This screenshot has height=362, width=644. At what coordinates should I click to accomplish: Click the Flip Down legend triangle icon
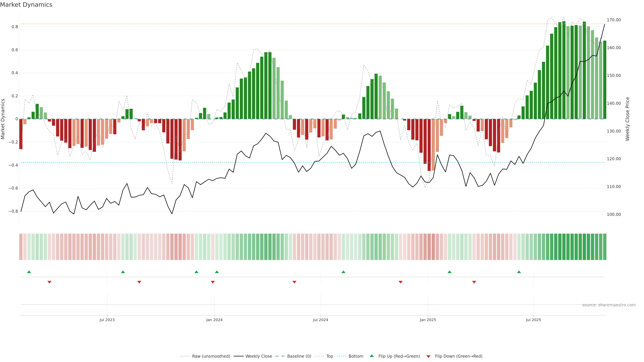(x=428, y=356)
